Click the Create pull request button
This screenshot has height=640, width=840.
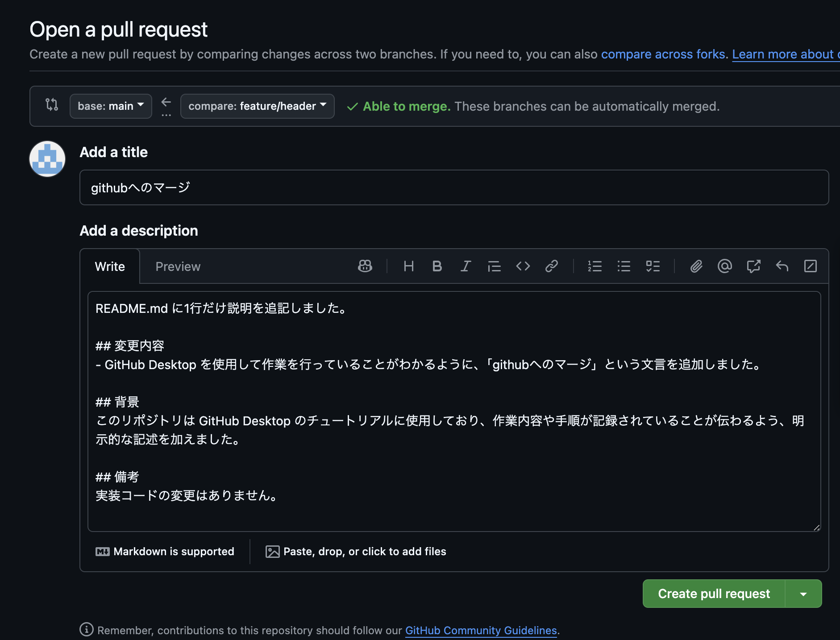714,594
